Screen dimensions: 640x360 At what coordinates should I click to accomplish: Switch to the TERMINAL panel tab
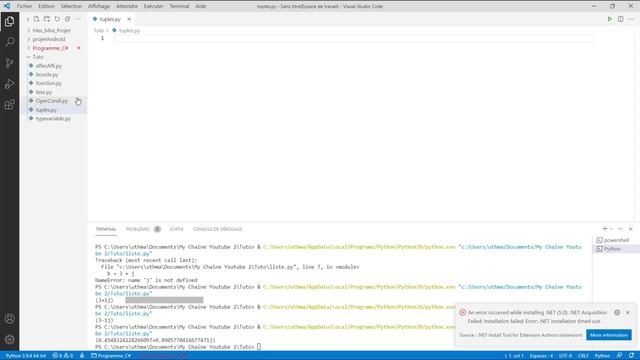pyautogui.click(x=106, y=229)
